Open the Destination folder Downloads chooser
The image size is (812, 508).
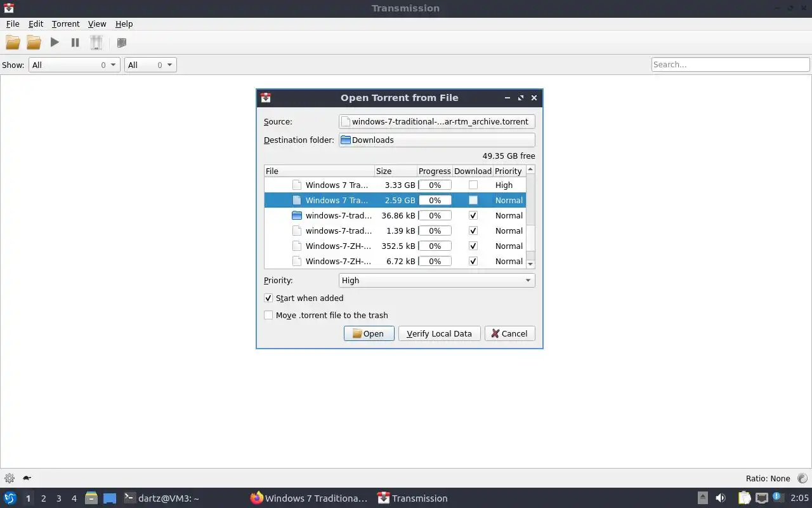(x=437, y=140)
